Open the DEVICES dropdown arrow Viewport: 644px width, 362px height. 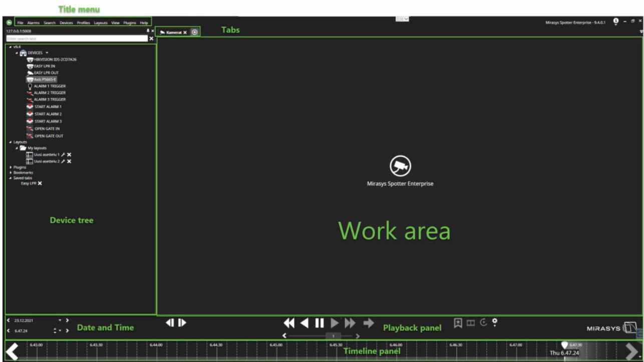click(x=47, y=53)
